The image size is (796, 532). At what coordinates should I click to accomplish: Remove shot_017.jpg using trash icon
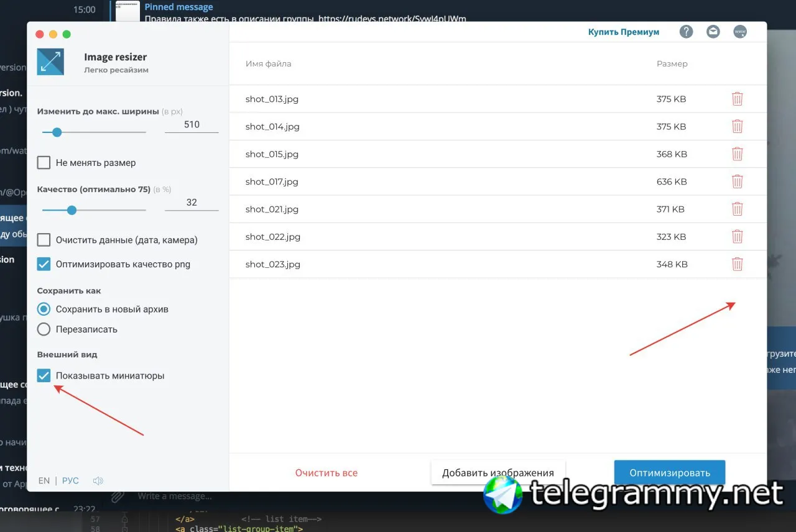click(x=737, y=181)
